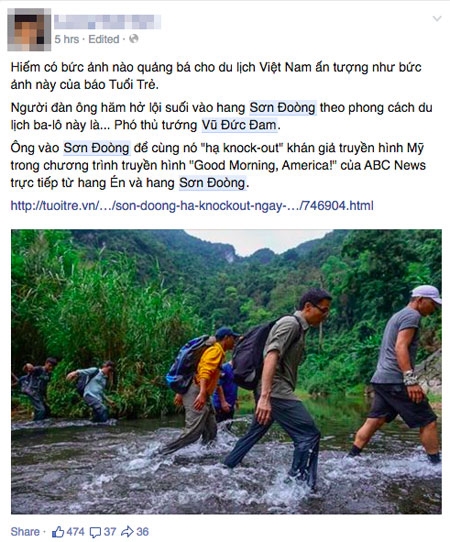This screenshot has width=450, height=542.
Task: Click the globe public privacy icon
Action: pyautogui.click(x=133, y=39)
